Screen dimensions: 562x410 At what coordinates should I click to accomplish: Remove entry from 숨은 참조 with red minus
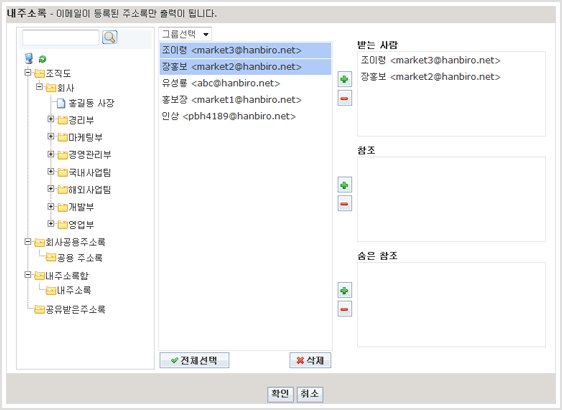pos(344,309)
